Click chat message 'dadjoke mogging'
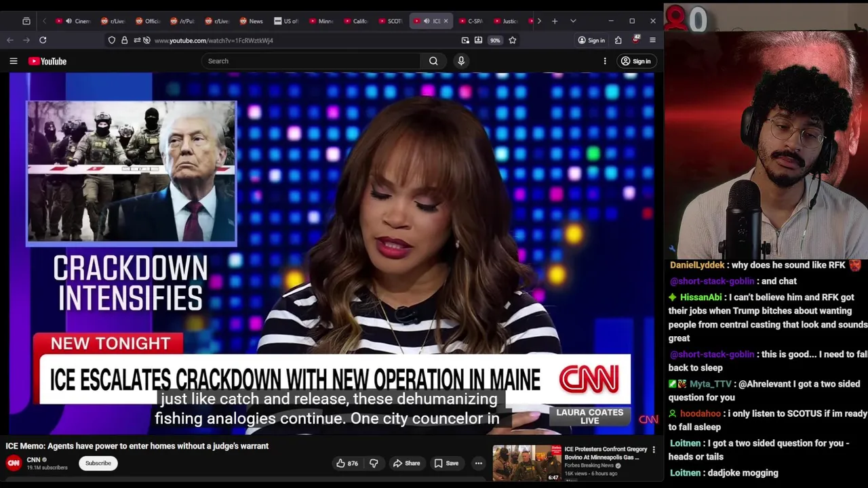Image resolution: width=868 pixels, height=488 pixels. pos(743,473)
